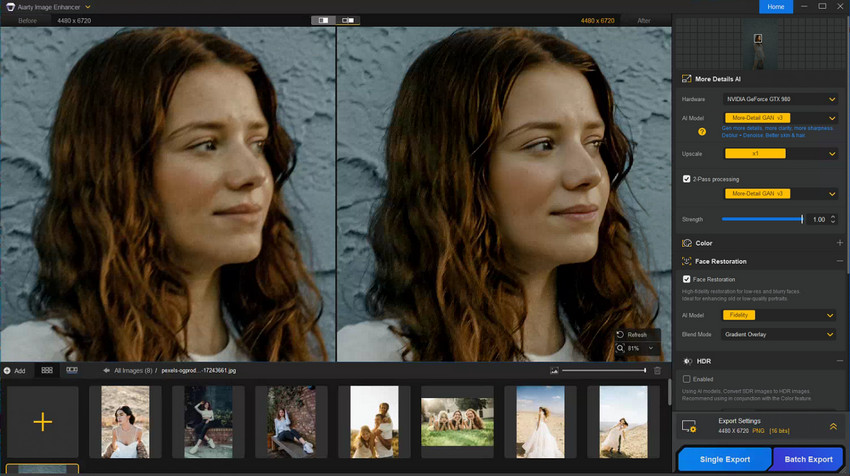Switch to grid thumbnail view icon
Viewport: 850px width, 476px height.
coord(47,370)
